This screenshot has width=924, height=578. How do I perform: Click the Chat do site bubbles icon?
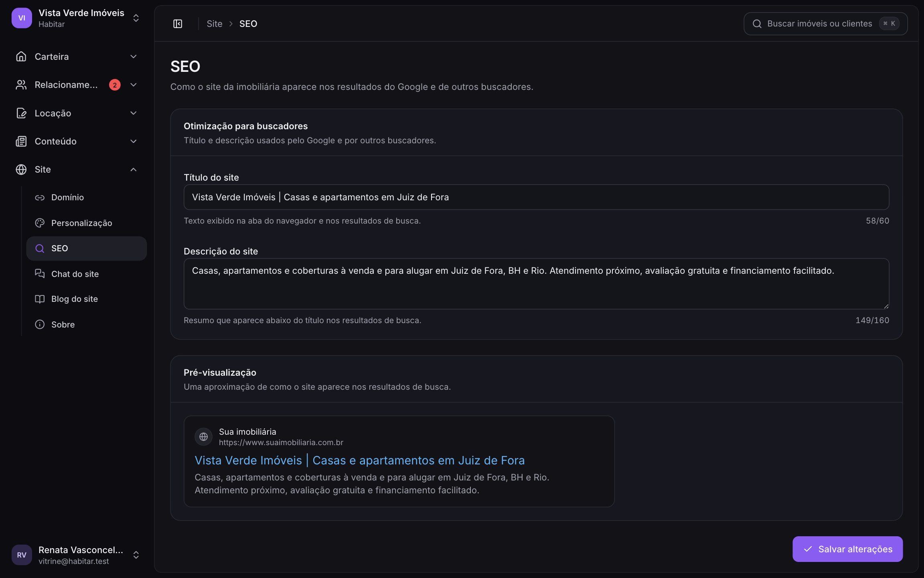(x=40, y=274)
